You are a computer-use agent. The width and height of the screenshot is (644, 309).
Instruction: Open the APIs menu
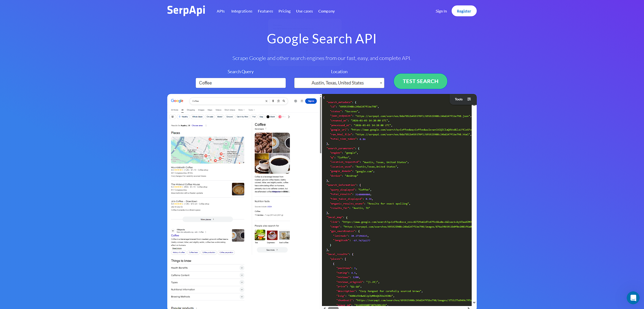tap(221, 11)
